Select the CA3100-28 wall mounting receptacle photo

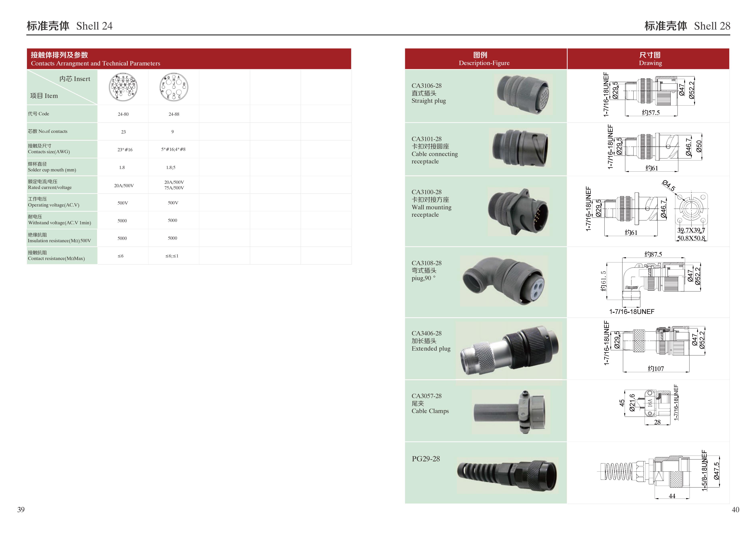coord(518,212)
